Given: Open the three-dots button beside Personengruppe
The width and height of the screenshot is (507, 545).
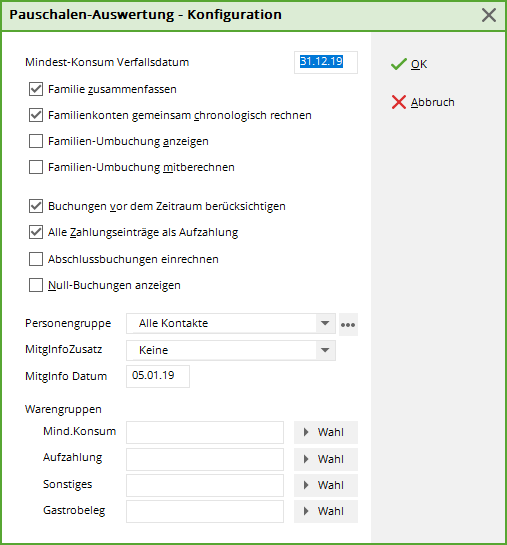Looking at the screenshot, I should point(348,325).
